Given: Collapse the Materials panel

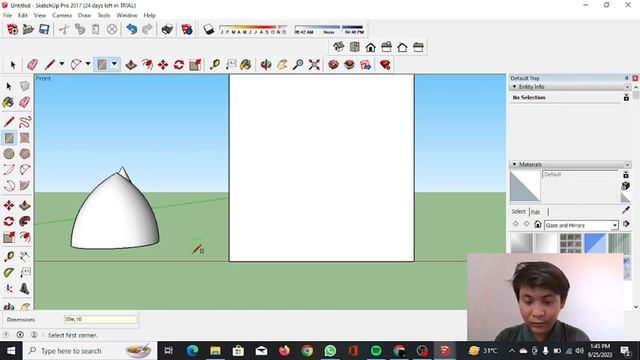Looking at the screenshot, I should click(x=514, y=164).
